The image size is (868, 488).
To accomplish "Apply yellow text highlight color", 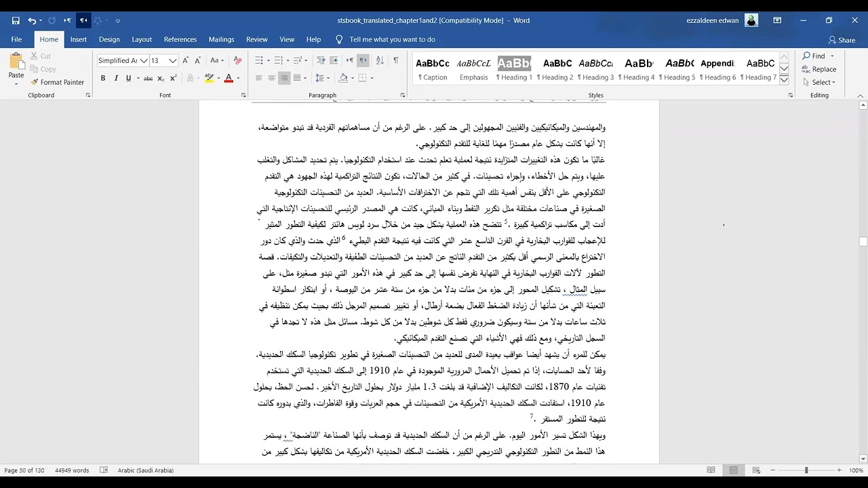I will click(x=209, y=78).
